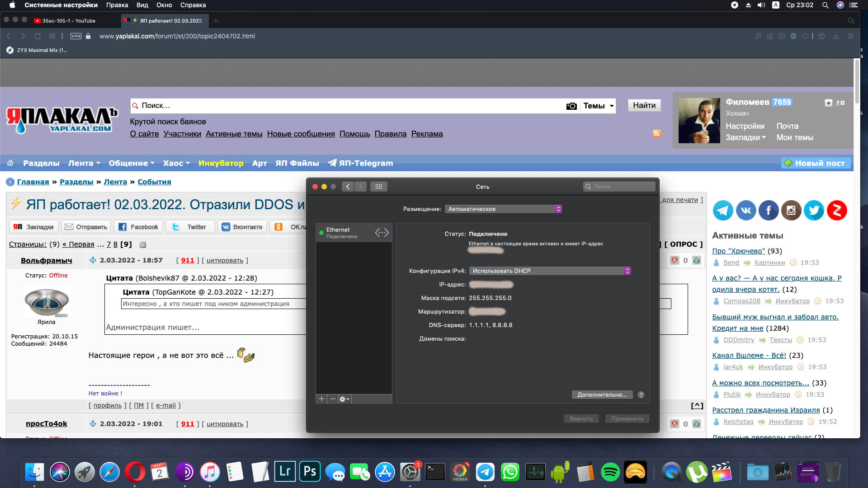The width and height of the screenshot is (868, 488).
Task: Open Вольфрамыч's user profile link
Action: click(46, 261)
